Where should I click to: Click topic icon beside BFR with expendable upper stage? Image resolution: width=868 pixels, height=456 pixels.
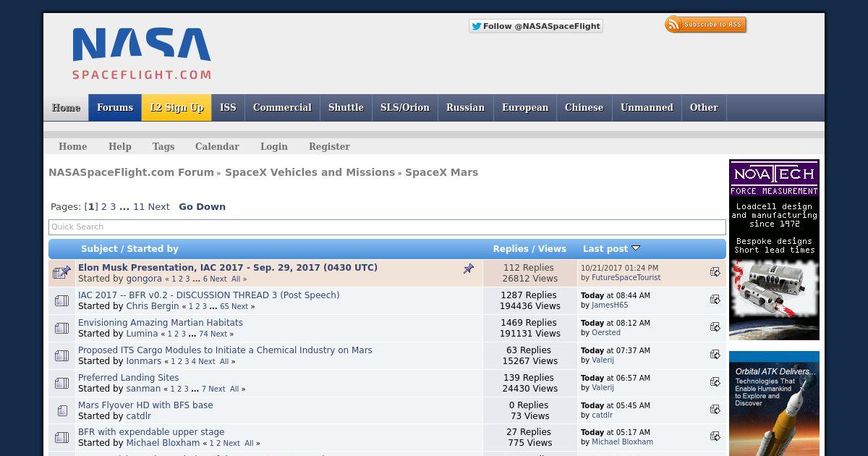61,438
